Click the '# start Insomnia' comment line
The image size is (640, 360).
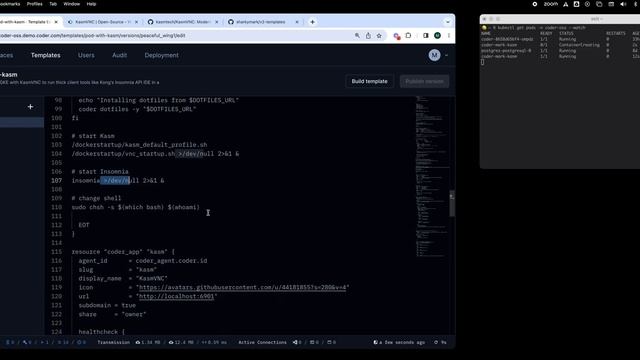pyautogui.click(x=100, y=171)
